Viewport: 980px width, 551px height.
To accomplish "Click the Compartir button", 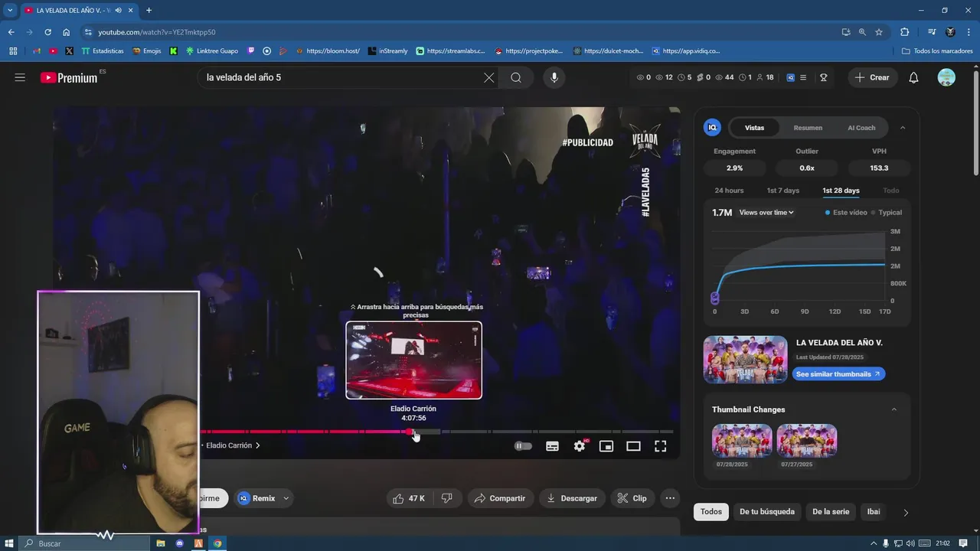I will 499,498.
